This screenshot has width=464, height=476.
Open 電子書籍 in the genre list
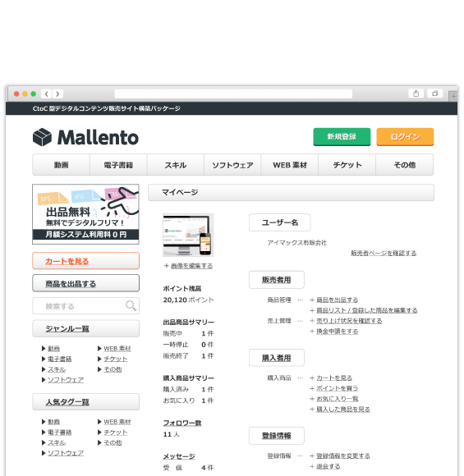[x=60, y=359]
